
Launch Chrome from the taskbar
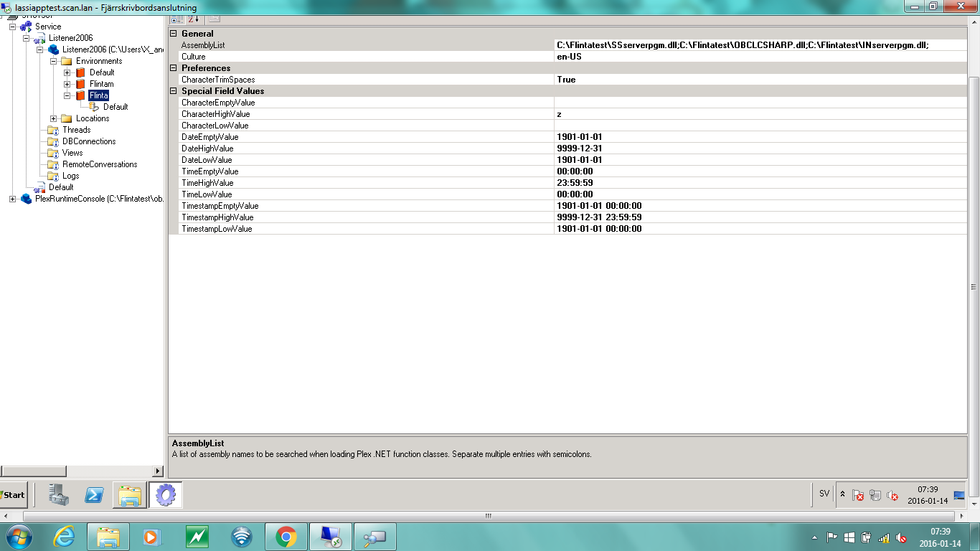tap(286, 536)
